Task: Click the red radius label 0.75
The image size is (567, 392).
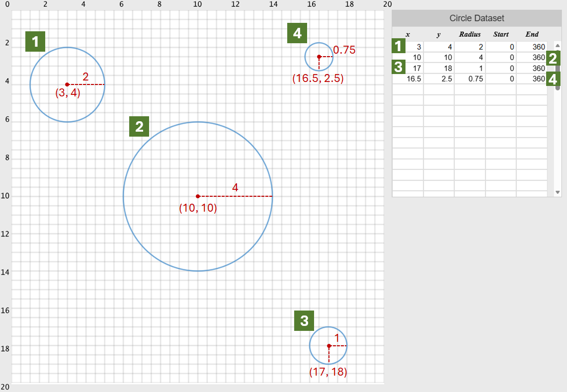Action: pos(345,49)
